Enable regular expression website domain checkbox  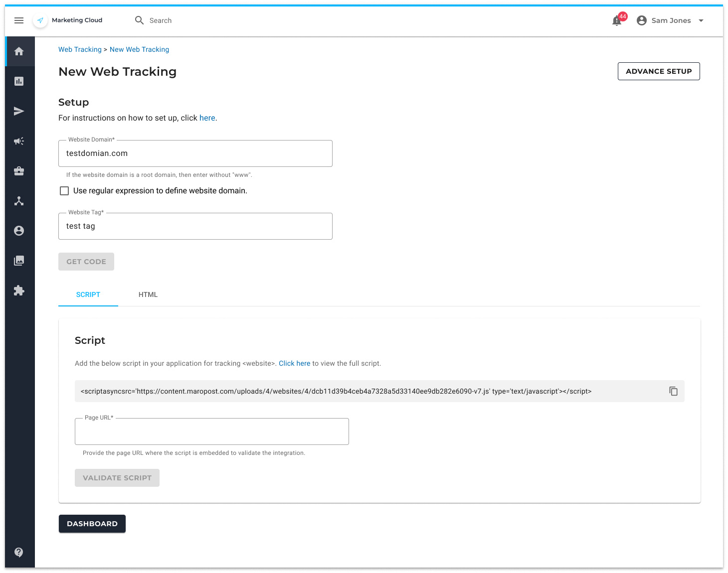[64, 191]
